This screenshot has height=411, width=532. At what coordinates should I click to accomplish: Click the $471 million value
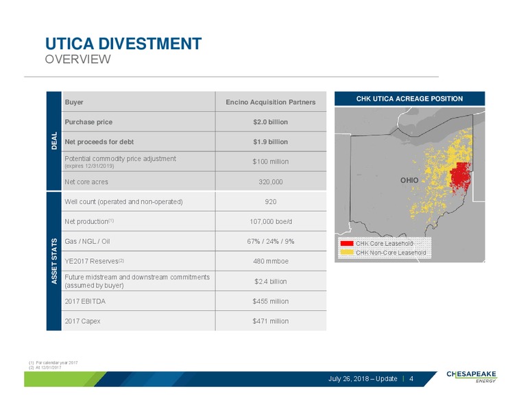pos(270,321)
